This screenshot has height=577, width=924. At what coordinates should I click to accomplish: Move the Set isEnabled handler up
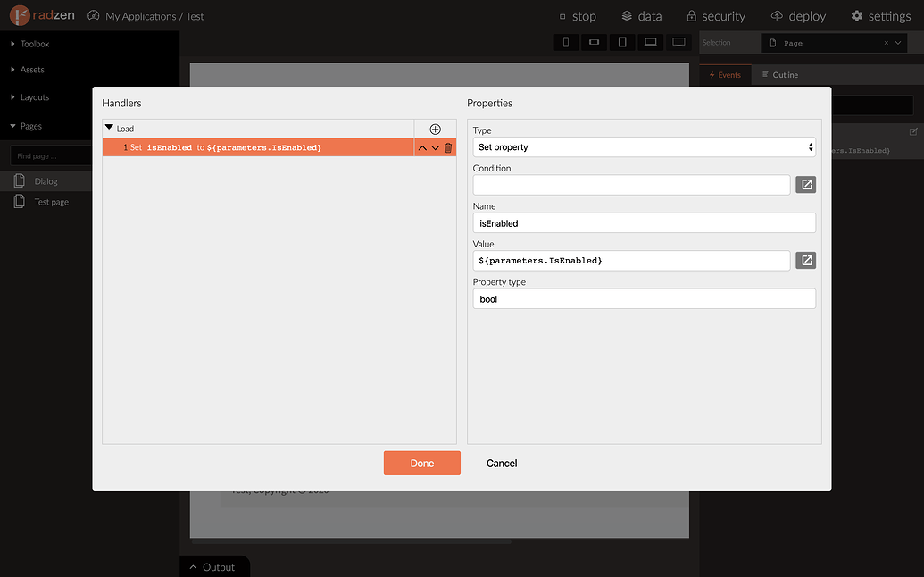[x=422, y=147]
